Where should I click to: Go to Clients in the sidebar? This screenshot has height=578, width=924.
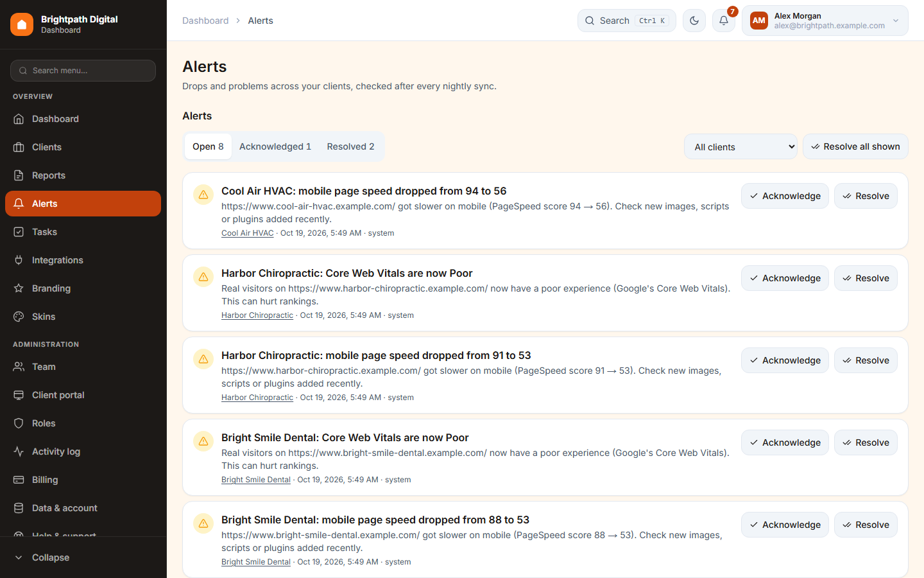pyautogui.click(x=83, y=147)
